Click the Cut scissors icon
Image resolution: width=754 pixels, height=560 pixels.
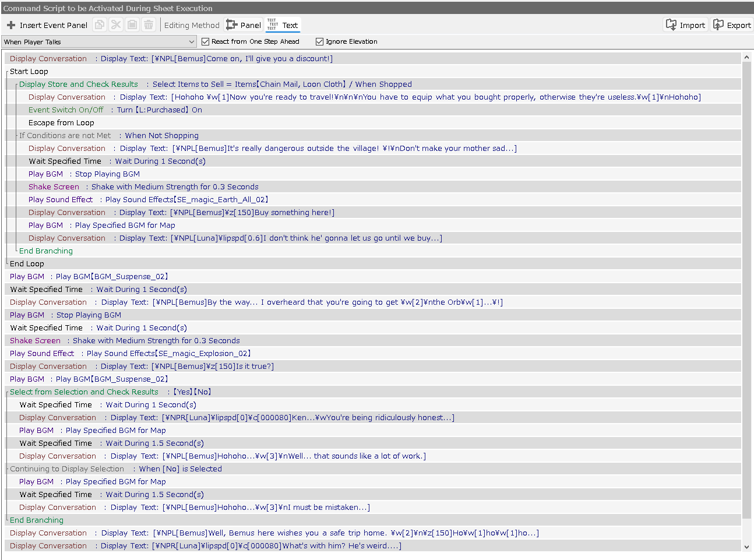[x=116, y=25]
